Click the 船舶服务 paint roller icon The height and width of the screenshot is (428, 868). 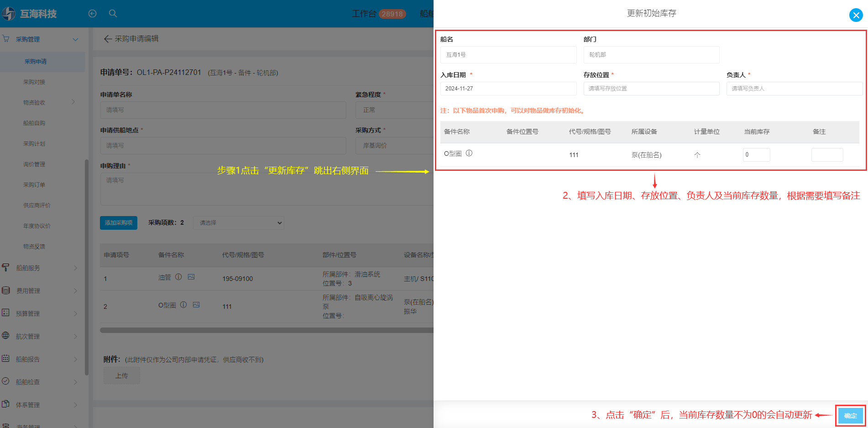5,267
